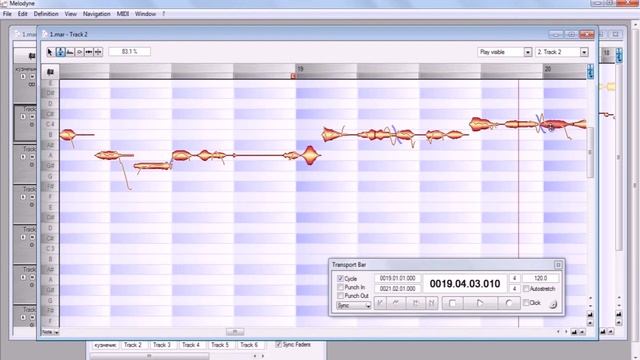Click the Record button in Transport Bar
The height and width of the screenshot is (360, 640).
[x=509, y=303]
